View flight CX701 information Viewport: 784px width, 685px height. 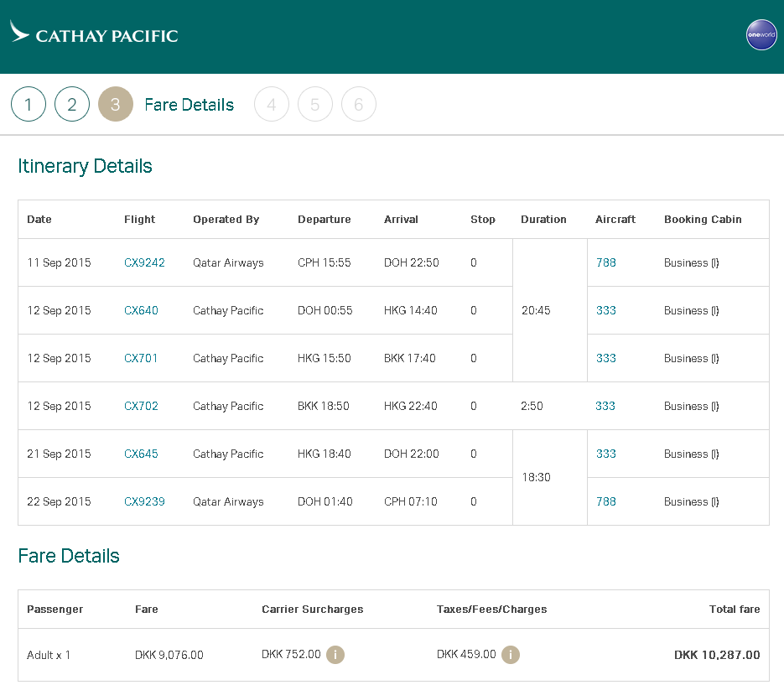pos(141,358)
